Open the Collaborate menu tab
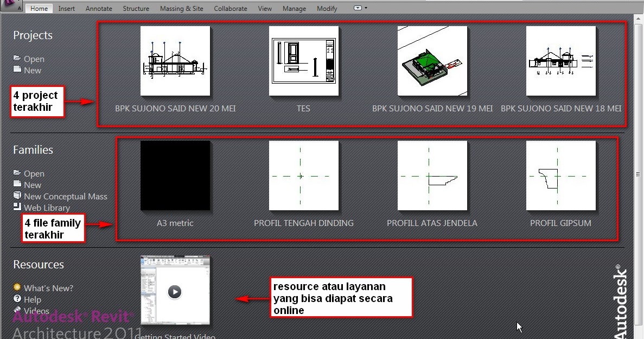Viewport: 644px width, 339px height. (x=231, y=8)
